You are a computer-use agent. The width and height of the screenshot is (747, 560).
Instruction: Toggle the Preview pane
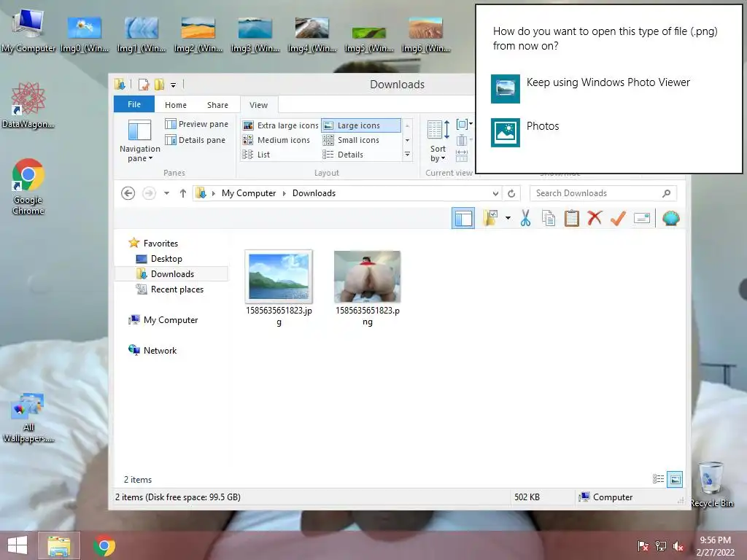[x=196, y=124]
